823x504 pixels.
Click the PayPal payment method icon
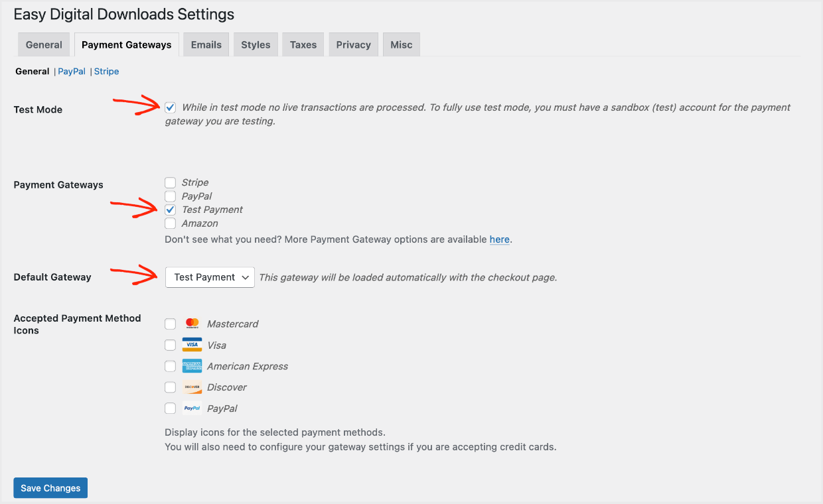pos(192,408)
